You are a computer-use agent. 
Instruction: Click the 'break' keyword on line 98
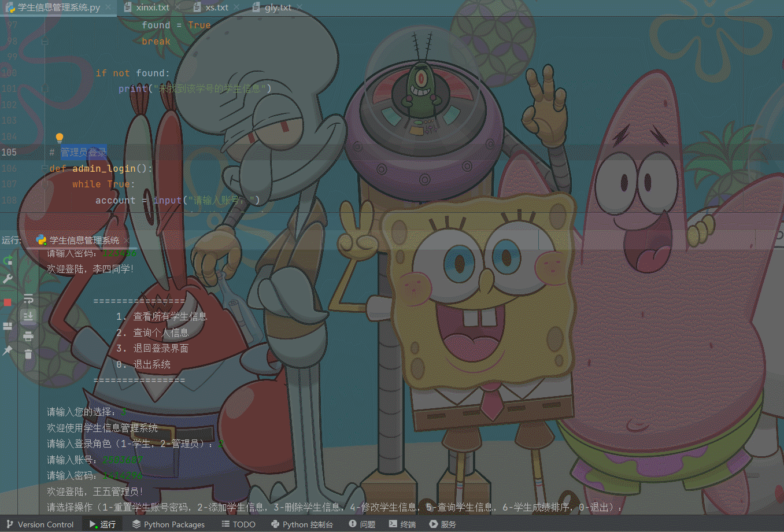tap(156, 42)
